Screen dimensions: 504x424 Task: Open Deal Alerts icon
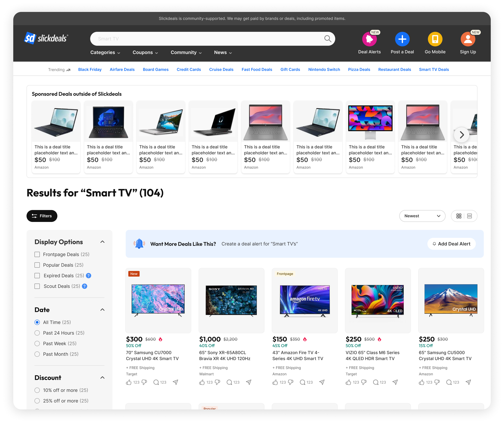pos(369,39)
